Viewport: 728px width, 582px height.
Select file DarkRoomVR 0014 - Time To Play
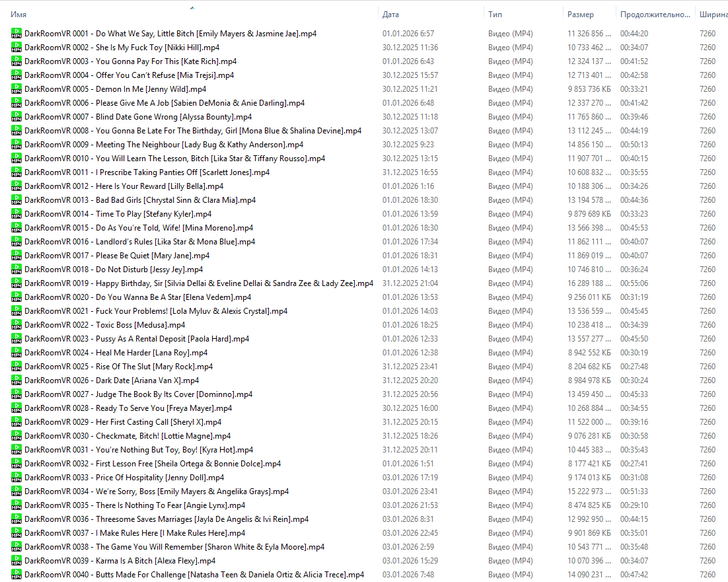pyautogui.click(x=118, y=214)
